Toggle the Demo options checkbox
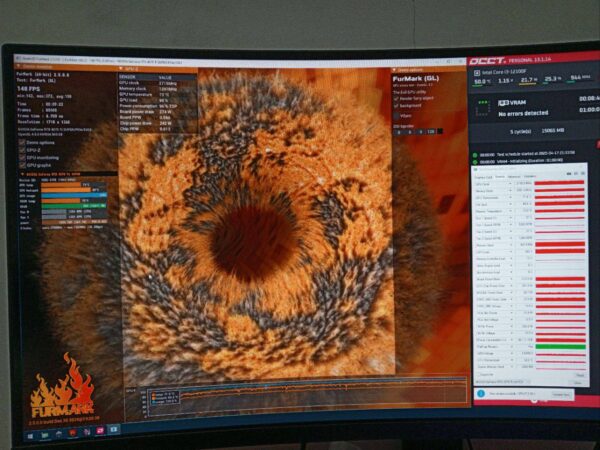 tap(21, 143)
